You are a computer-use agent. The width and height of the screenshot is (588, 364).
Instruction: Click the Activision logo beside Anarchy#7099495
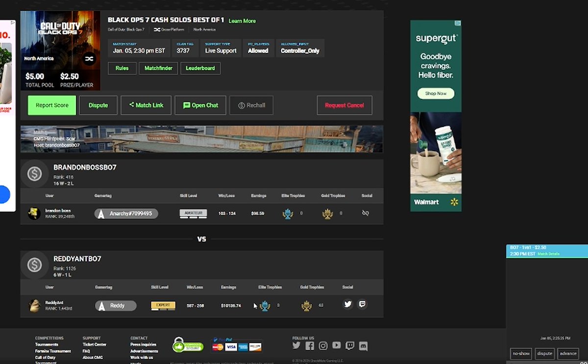[101, 214]
